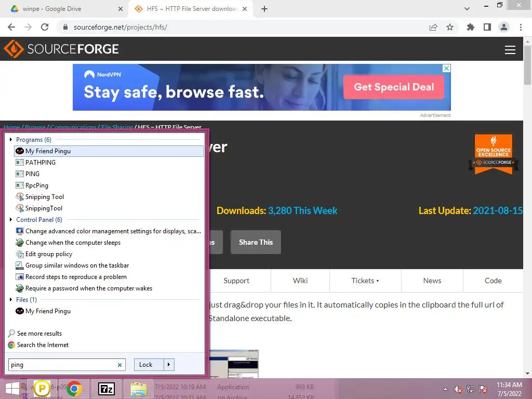Expand the Files (1) group header
The width and height of the screenshot is (532, 399).
[26, 300]
